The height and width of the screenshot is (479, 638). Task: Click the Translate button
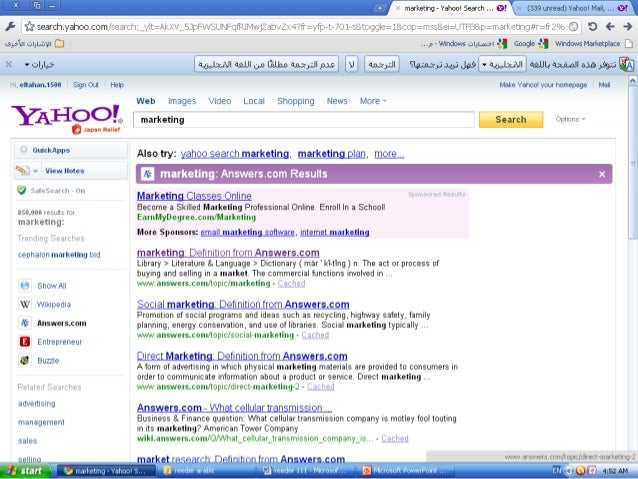(x=382, y=64)
